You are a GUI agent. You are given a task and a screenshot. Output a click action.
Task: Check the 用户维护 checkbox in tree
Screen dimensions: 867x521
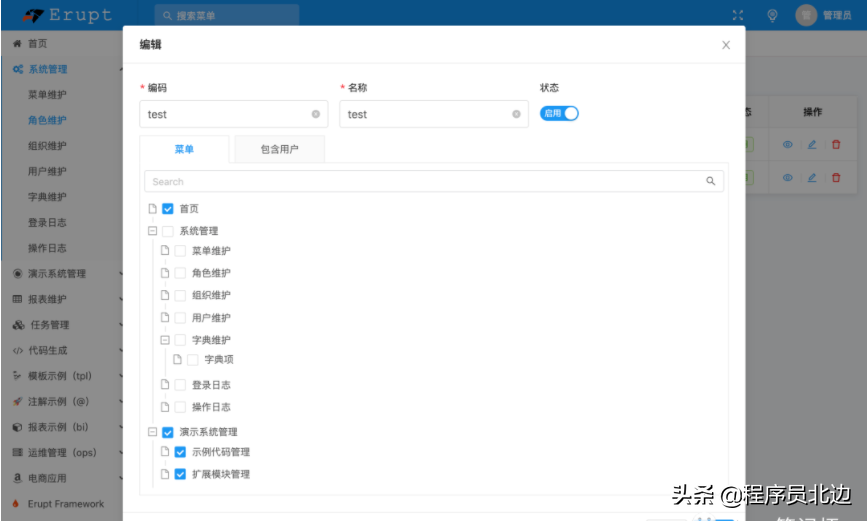point(180,318)
